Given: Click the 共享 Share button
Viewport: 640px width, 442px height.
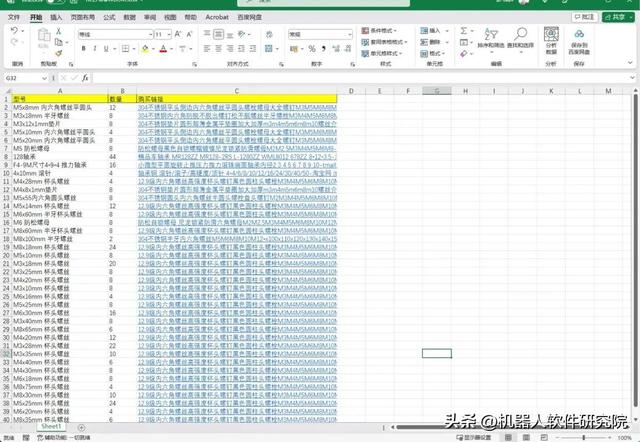Looking at the screenshot, I should [618, 17].
